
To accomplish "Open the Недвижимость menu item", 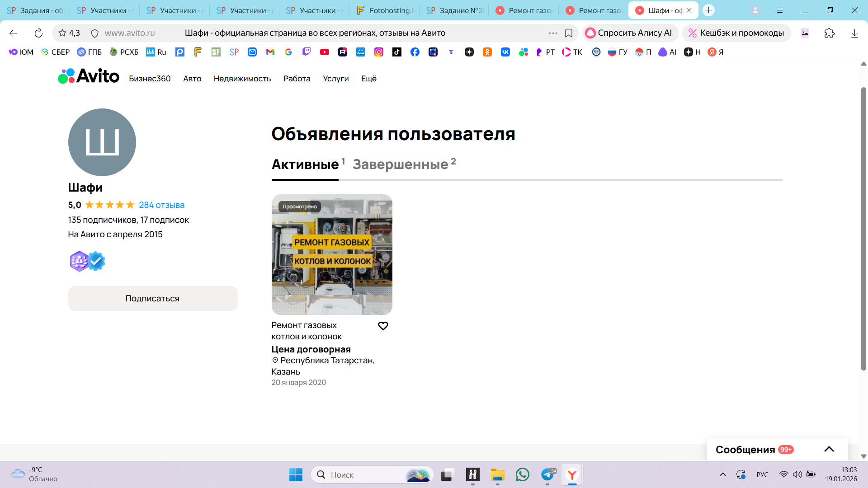I will [x=242, y=79].
